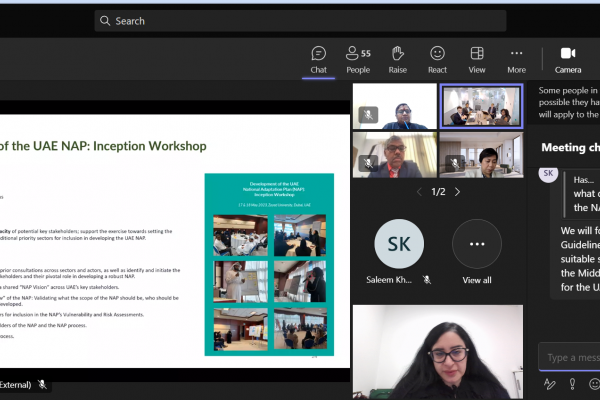Select the speaker video of woman with glasses
Image resolution: width=600 pixels, height=400 pixels.
click(x=438, y=349)
